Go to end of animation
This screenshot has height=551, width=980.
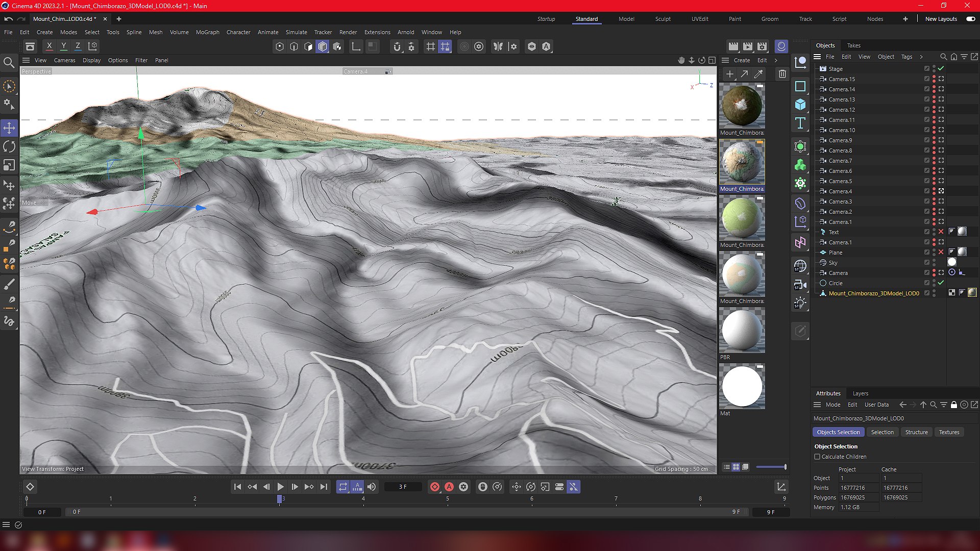point(324,487)
